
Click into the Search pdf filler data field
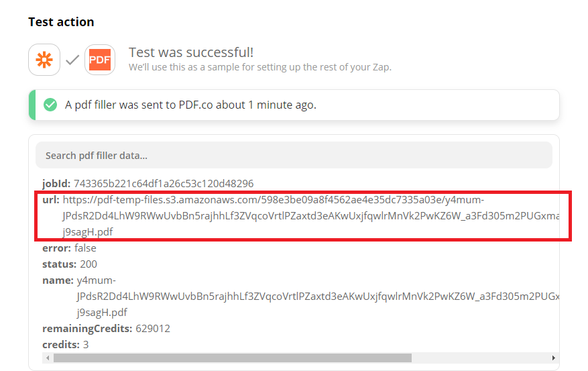click(x=294, y=155)
